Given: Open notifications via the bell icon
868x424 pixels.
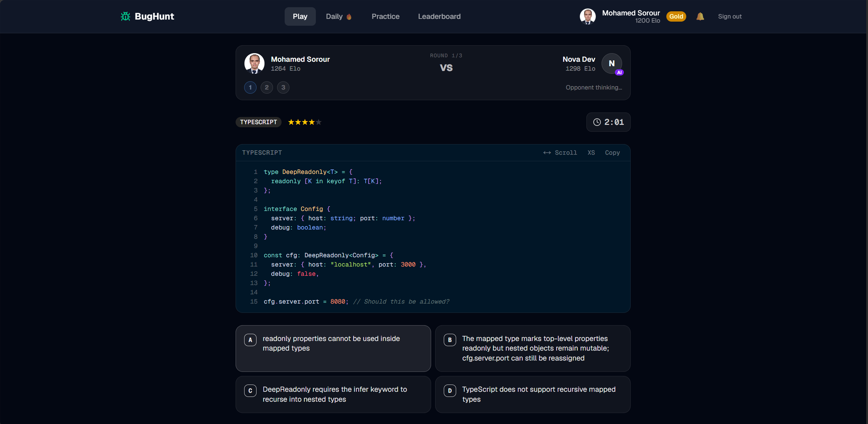Looking at the screenshot, I should pos(700,16).
